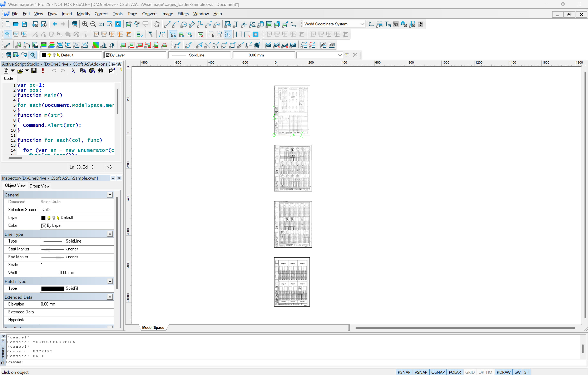The image size is (588, 375).
Task: Run the script via red exclamation icon
Action: 43,71
